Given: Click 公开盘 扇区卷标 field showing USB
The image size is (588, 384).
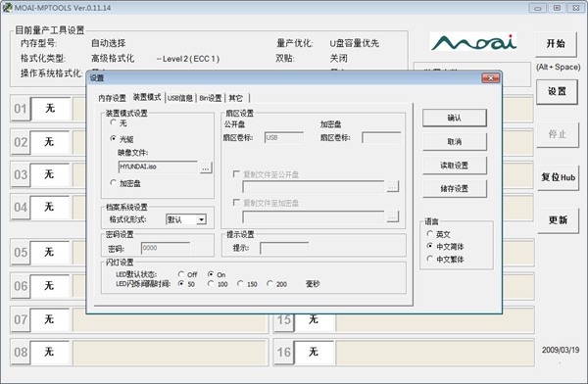Looking at the screenshot, I should pos(284,137).
